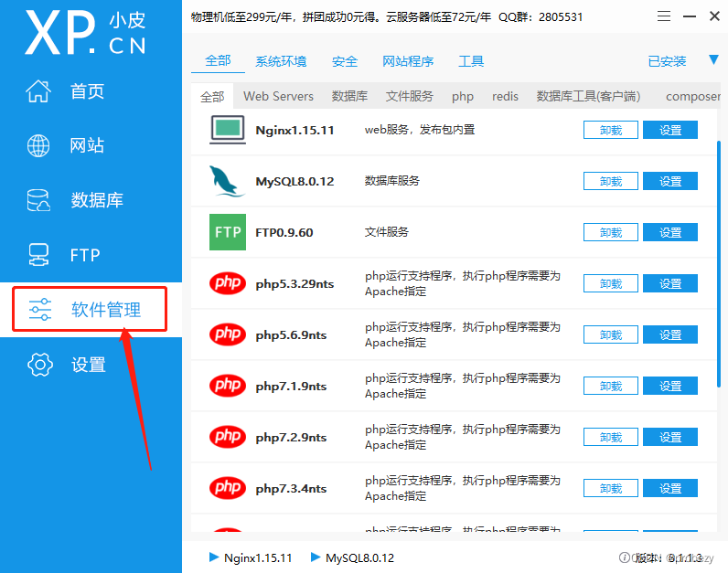Open 设置 for MySQL8.0.12
This screenshot has width=728, height=573.
click(x=670, y=181)
